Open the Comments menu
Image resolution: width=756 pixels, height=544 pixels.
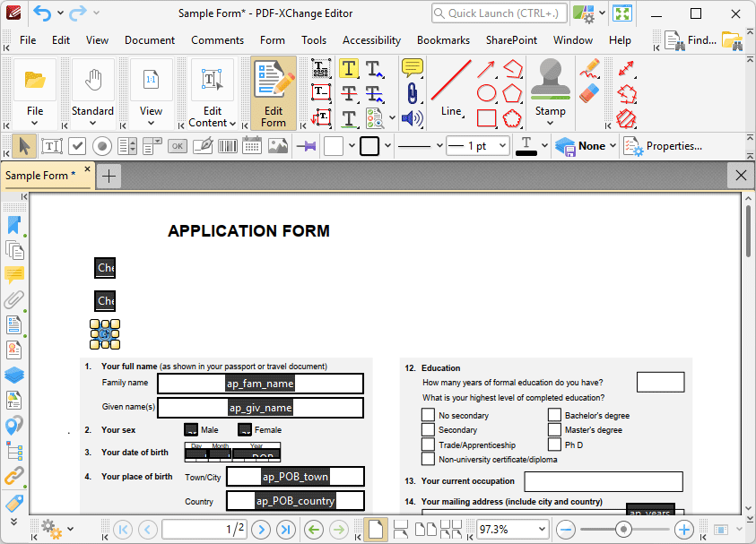point(217,40)
